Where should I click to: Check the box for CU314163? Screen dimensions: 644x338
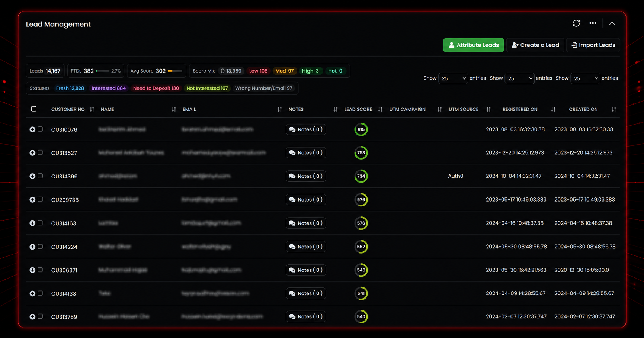(40, 223)
